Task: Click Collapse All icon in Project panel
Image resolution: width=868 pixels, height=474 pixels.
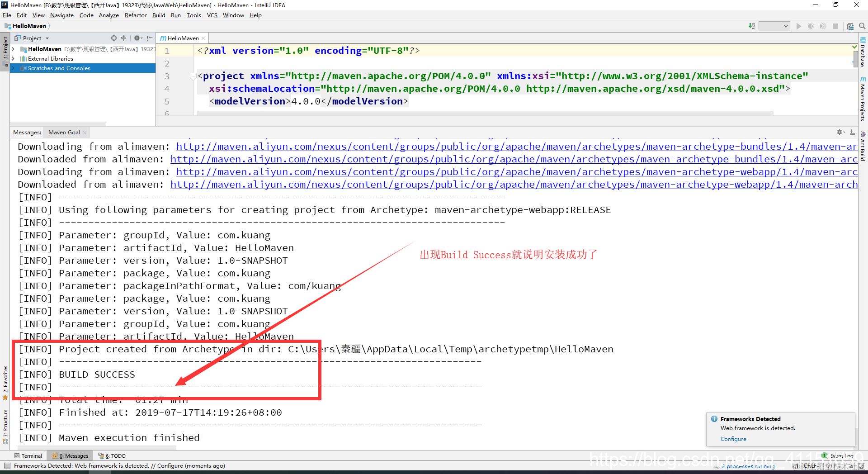Action: point(123,38)
